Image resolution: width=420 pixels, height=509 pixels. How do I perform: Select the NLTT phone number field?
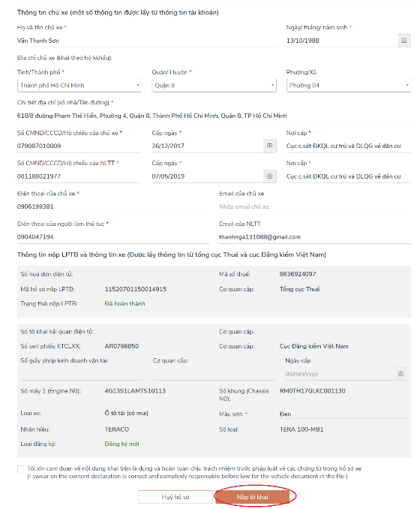pyautogui.click(x=113, y=237)
